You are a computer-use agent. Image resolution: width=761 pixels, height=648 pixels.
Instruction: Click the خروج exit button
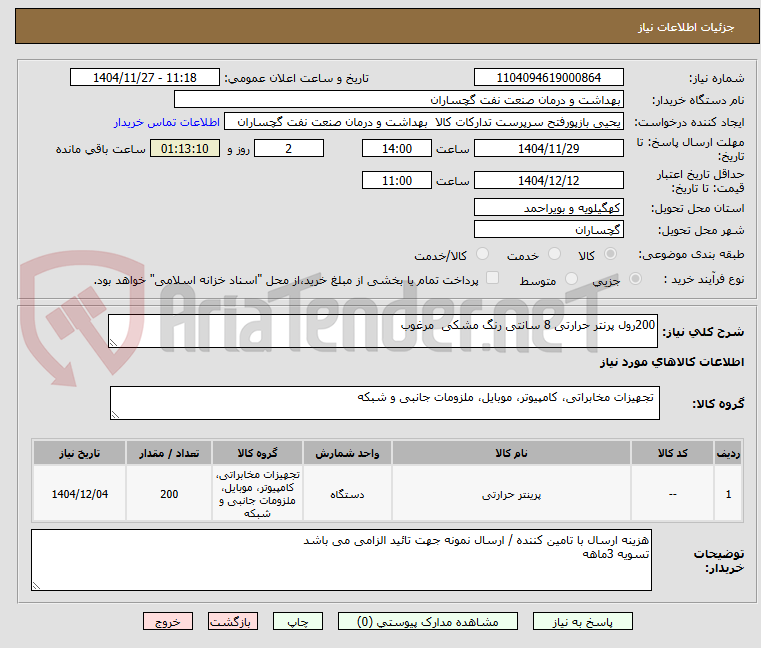[x=167, y=622]
